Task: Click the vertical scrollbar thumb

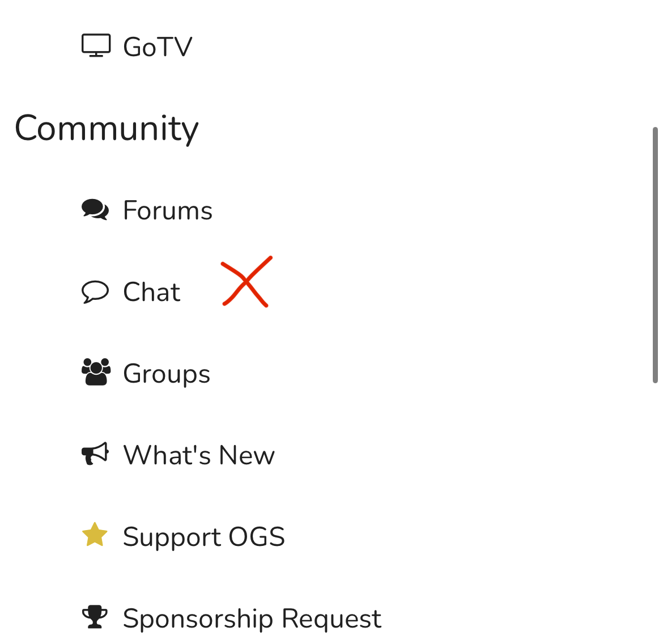Action: pyautogui.click(x=655, y=255)
